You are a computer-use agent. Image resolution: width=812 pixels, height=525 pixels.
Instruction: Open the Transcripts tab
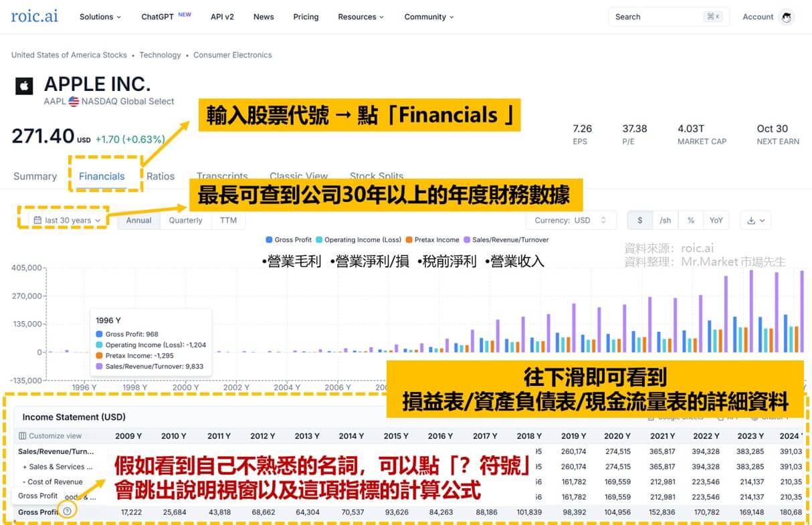coord(222,176)
